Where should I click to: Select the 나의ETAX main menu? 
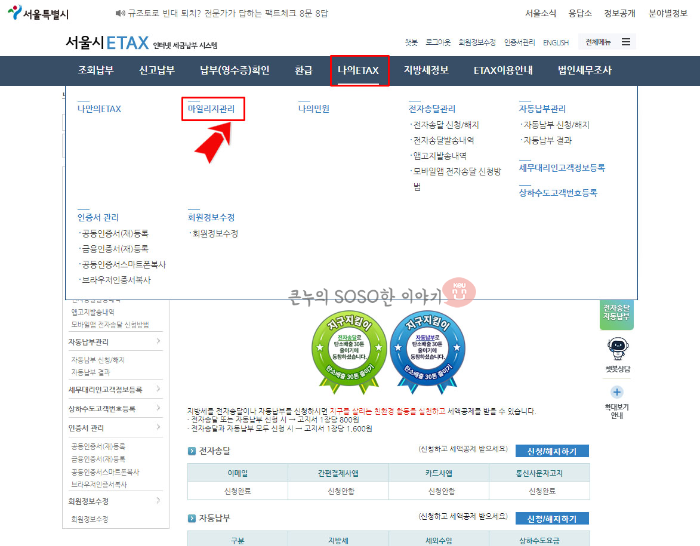[358, 70]
